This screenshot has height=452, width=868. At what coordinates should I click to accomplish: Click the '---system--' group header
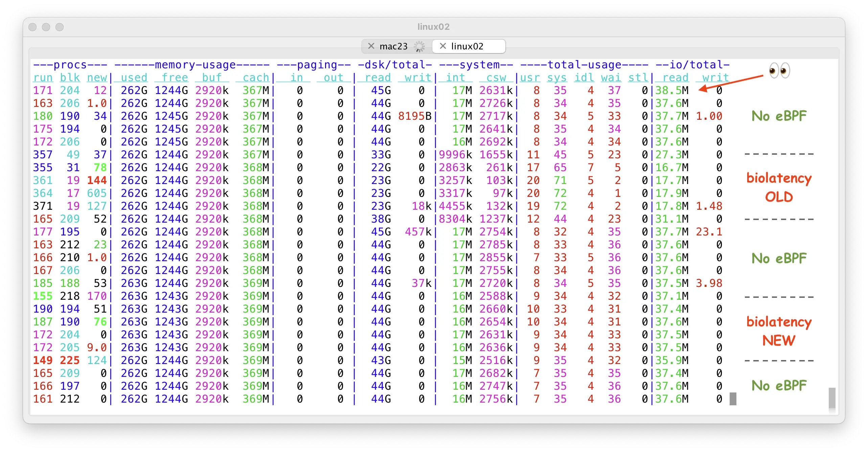coord(476,65)
